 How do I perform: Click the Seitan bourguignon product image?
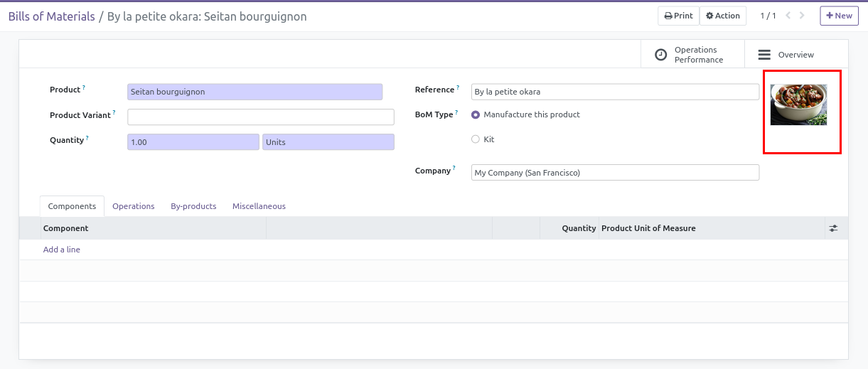pyautogui.click(x=798, y=105)
